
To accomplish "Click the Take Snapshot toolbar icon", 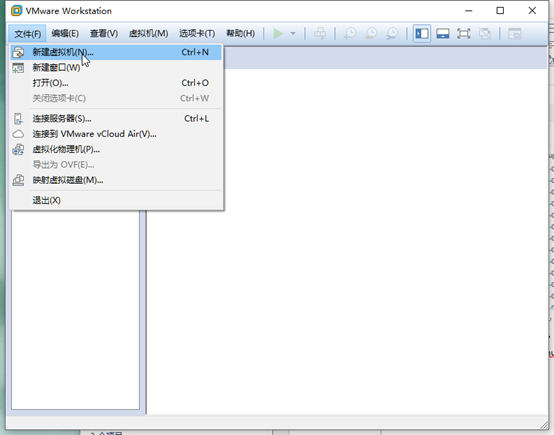I will [x=350, y=34].
